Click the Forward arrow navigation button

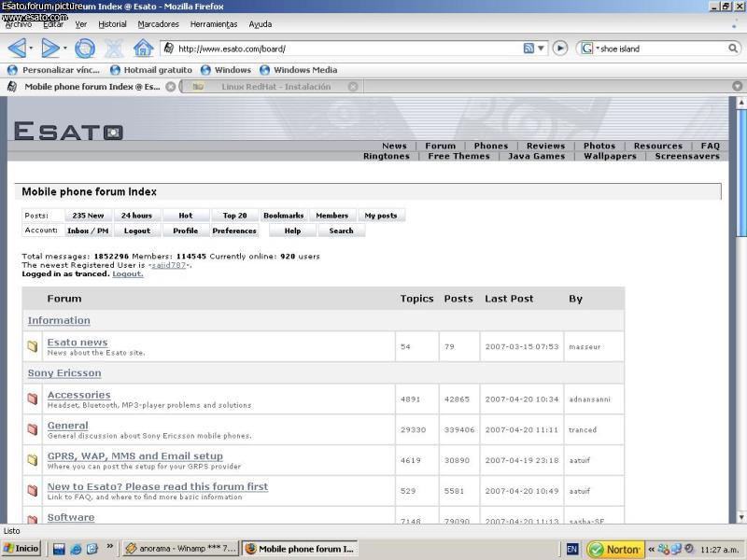click(50, 49)
